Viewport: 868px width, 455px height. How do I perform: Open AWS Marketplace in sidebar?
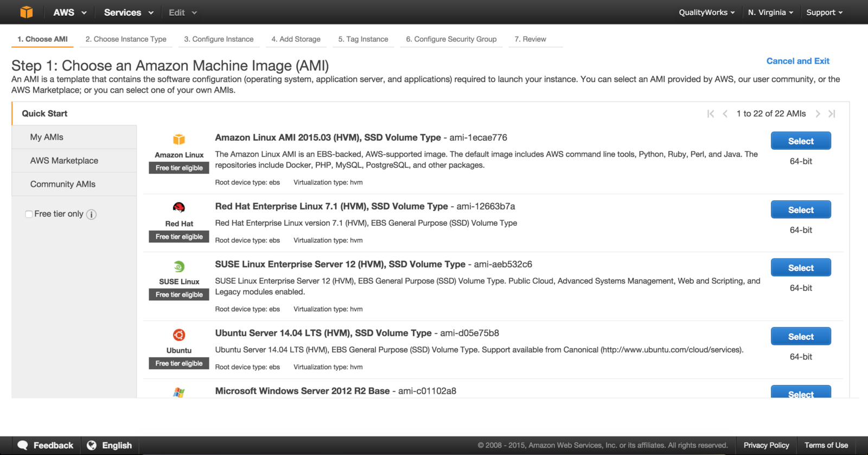pyautogui.click(x=74, y=161)
